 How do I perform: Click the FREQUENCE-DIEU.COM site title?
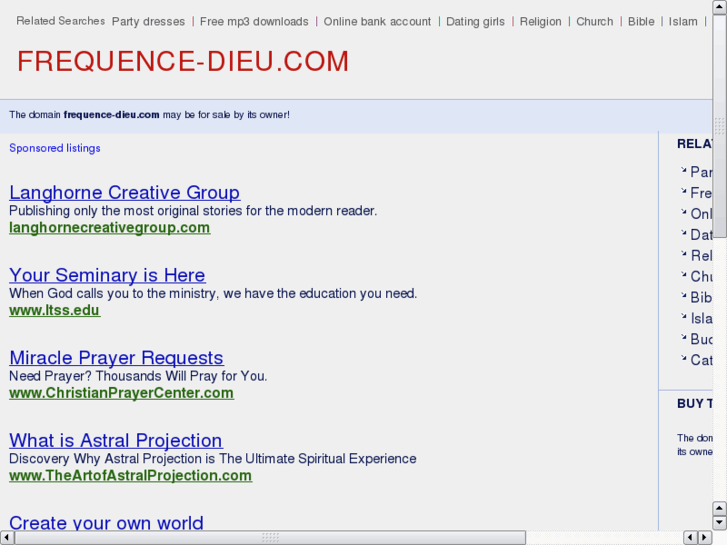tap(183, 61)
